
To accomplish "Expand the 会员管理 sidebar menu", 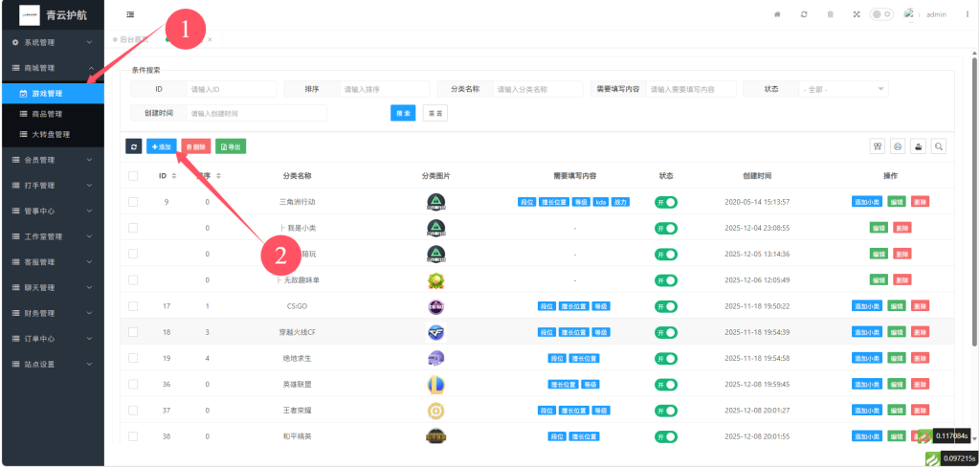I will [52, 160].
